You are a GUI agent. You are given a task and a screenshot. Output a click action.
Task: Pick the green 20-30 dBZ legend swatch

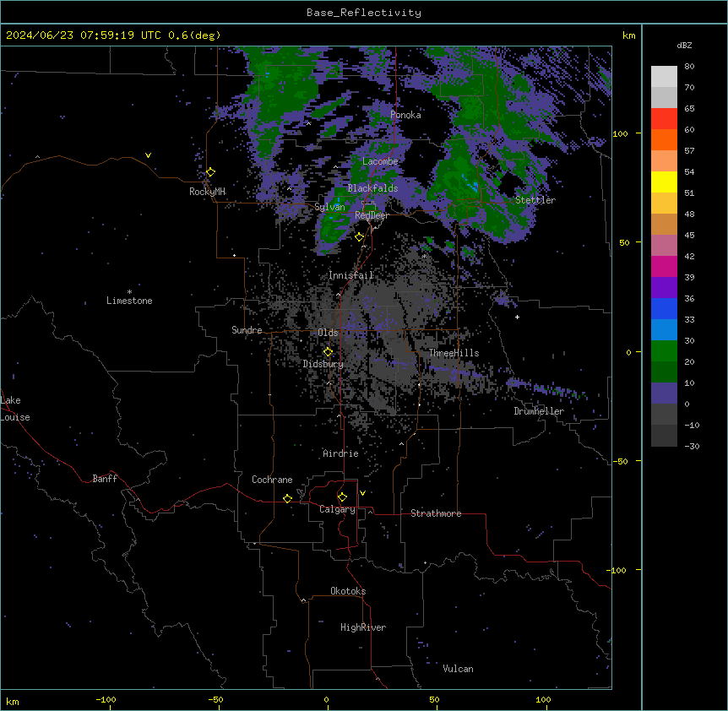coord(664,351)
